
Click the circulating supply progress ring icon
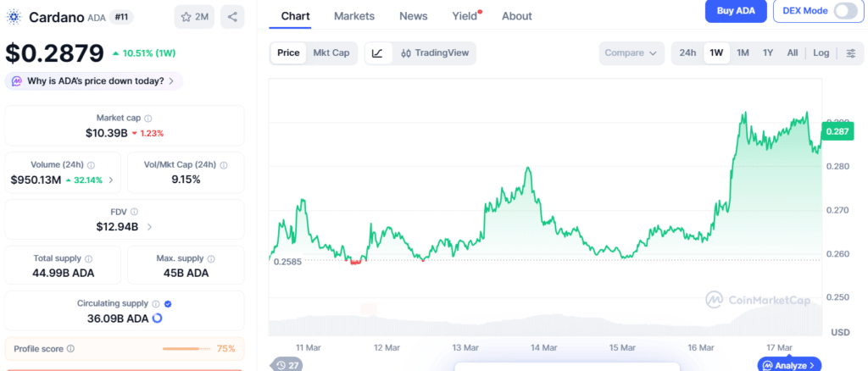pyautogui.click(x=157, y=318)
